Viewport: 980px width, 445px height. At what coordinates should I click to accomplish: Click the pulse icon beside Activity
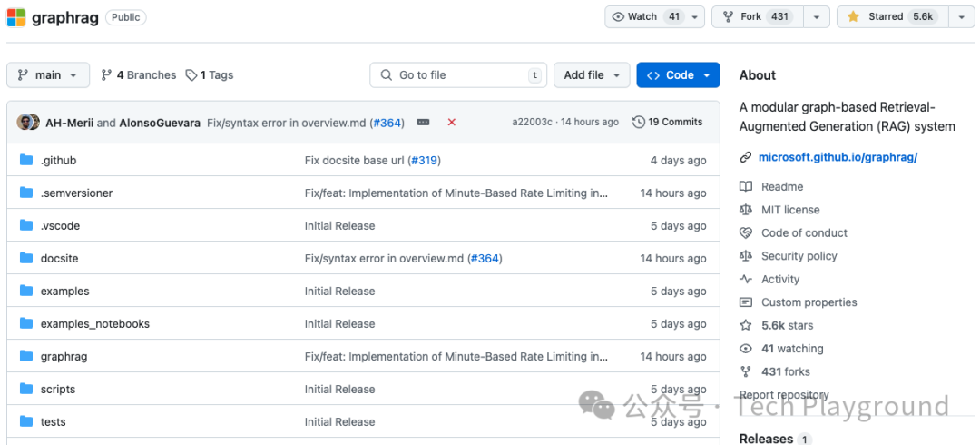(x=745, y=279)
